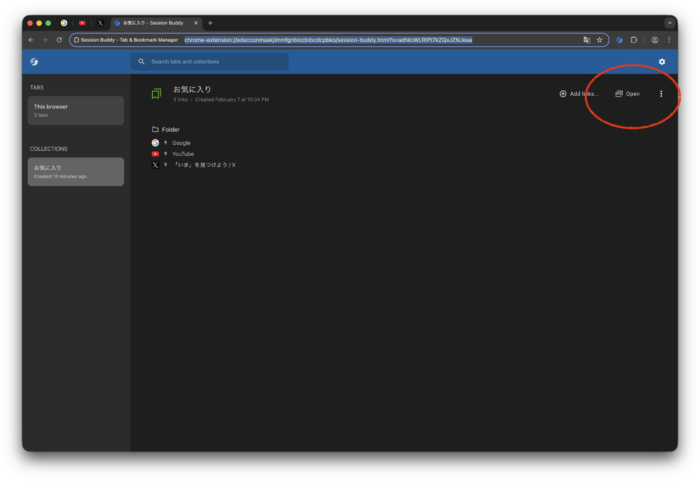The width and height of the screenshot is (700, 481).
Task: Click the Search tabs and collections field
Action: [210, 62]
